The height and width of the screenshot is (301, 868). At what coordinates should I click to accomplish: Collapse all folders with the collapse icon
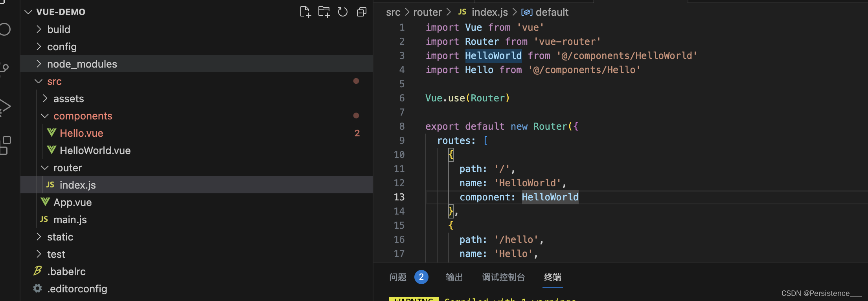pos(362,12)
